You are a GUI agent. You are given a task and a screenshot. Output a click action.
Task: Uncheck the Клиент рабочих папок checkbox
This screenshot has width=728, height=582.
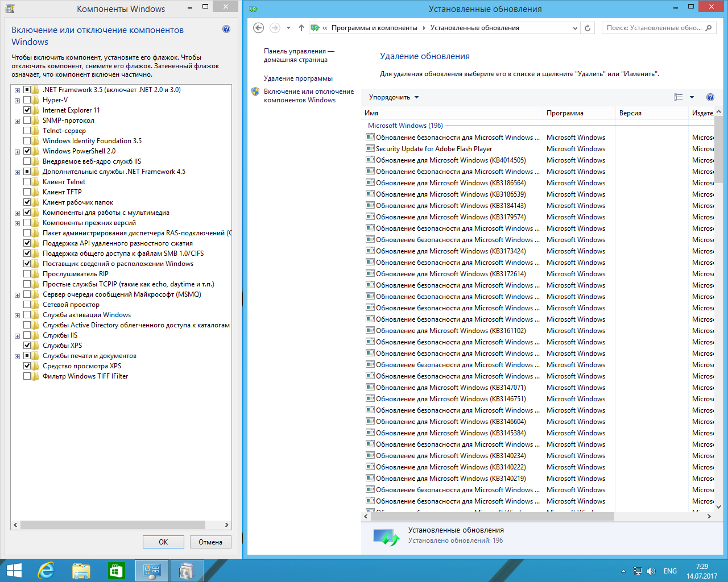[27, 202]
